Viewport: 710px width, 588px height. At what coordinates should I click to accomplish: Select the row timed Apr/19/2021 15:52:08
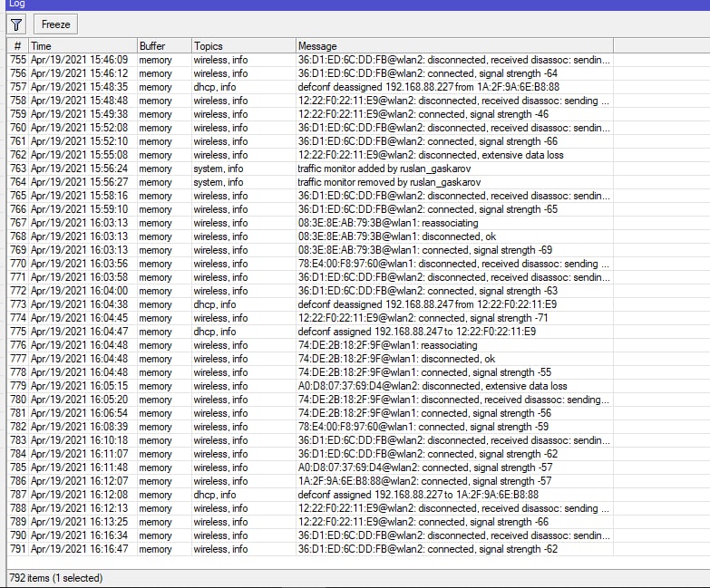pyautogui.click(x=310, y=128)
